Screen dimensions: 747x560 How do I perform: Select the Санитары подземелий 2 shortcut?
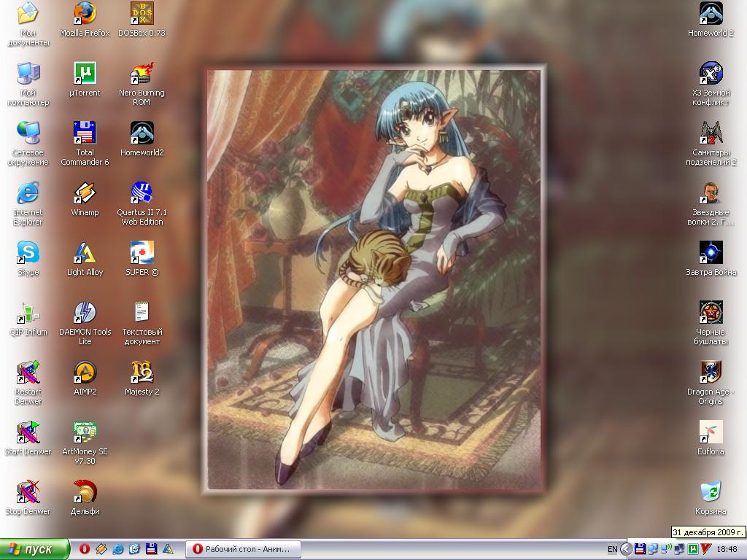pos(711,144)
